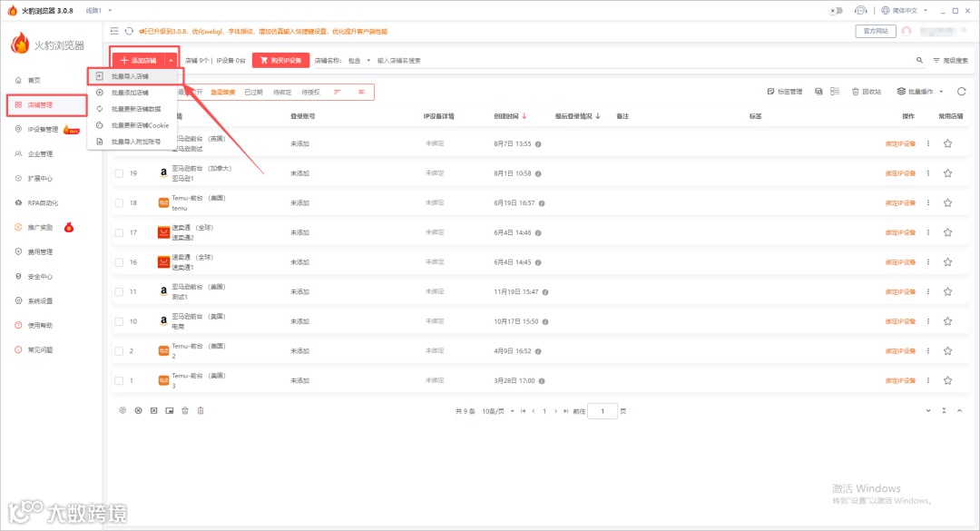Open the 简体中文 language dropdown
The width and height of the screenshot is (980, 531).
(x=905, y=11)
